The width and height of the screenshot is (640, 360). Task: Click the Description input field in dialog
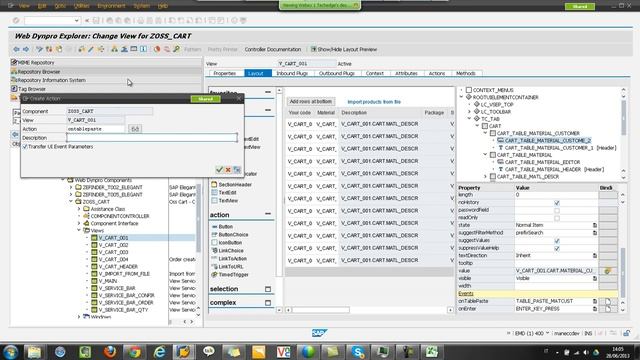[152, 138]
